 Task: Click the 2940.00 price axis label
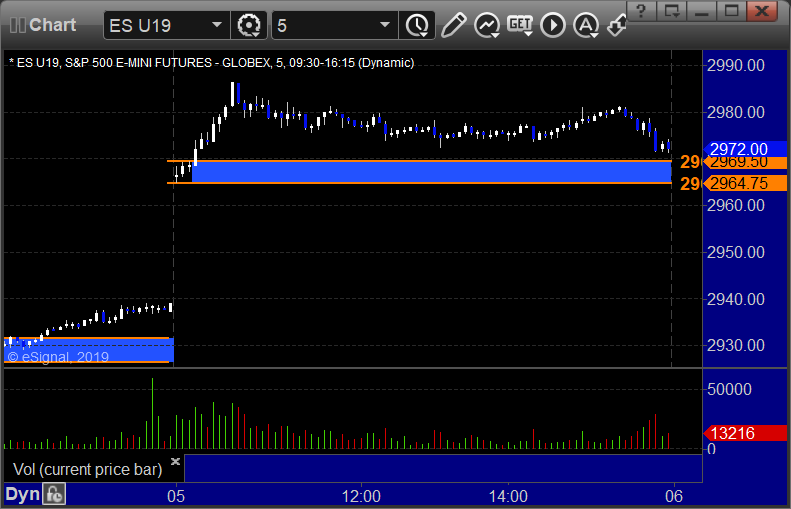click(x=736, y=299)
